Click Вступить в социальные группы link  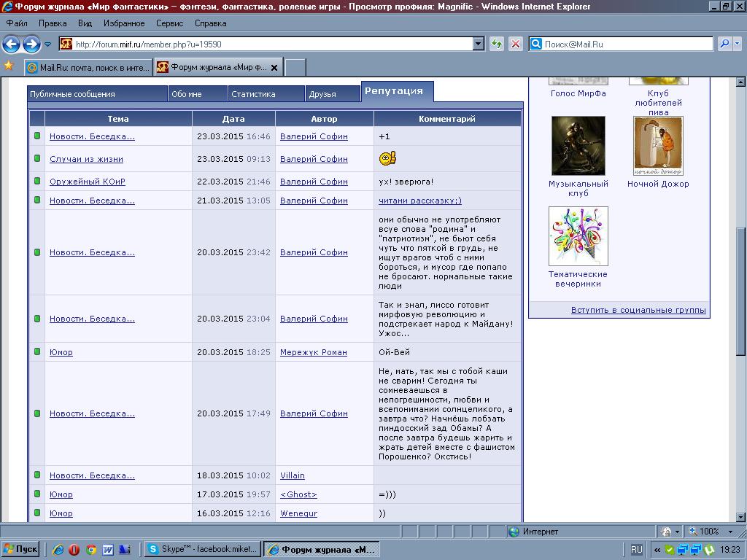coord(638,310)
